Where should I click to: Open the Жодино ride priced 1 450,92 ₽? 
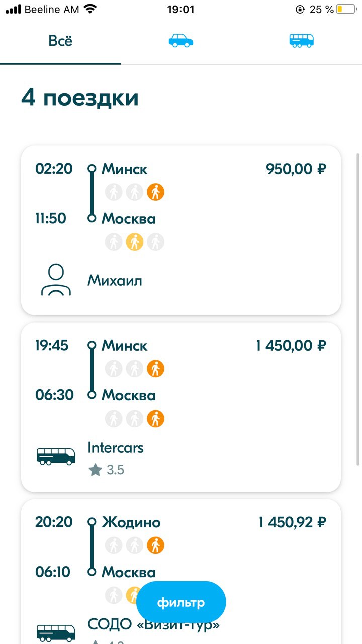pyautogui.click(x=181, y=572)
